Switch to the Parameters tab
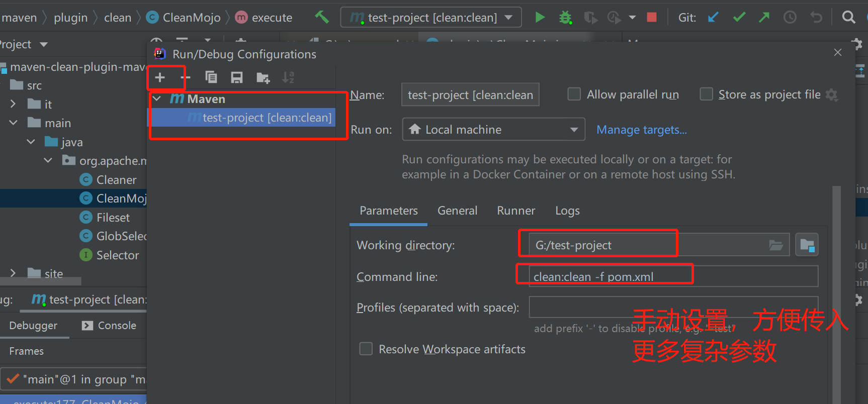The width and height of the screenshot is (868, 404). tap(389, 211)
